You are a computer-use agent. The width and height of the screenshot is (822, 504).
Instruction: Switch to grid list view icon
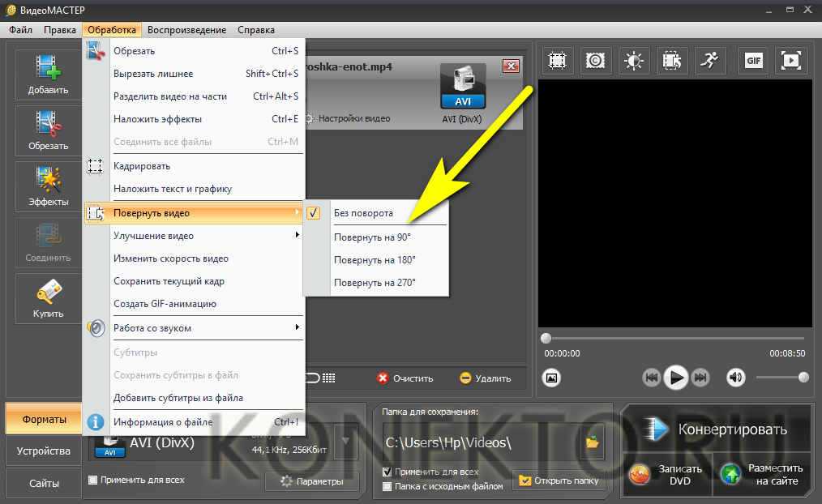tap(328, 378)
